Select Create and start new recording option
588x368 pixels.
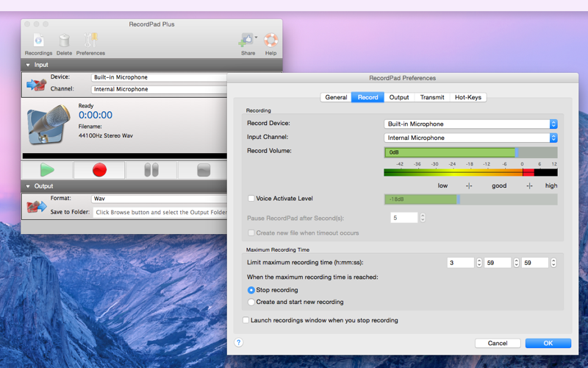251,302
